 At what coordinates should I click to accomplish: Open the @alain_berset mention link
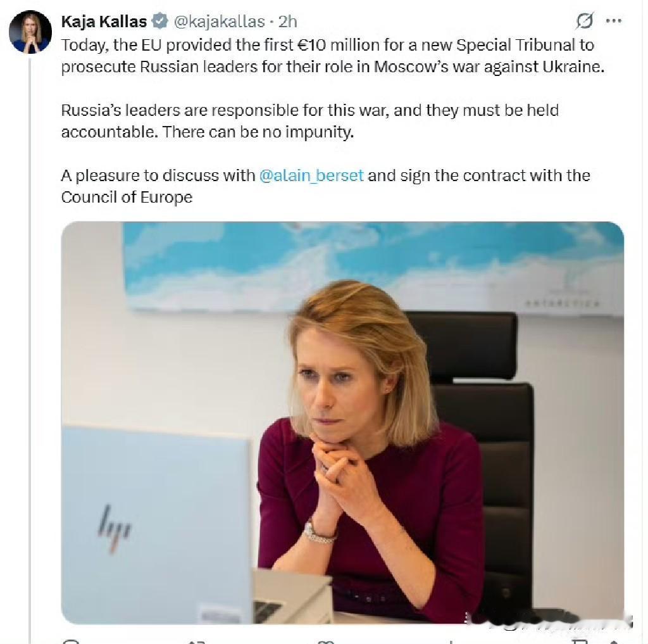[311, 175]
